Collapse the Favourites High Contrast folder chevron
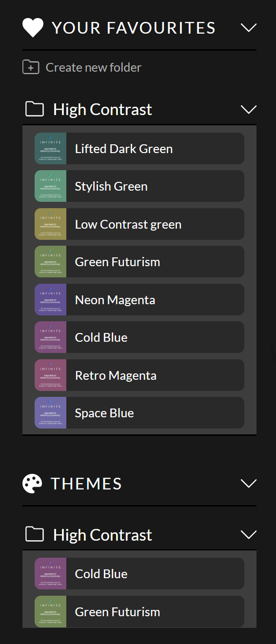 pos(249,109)
